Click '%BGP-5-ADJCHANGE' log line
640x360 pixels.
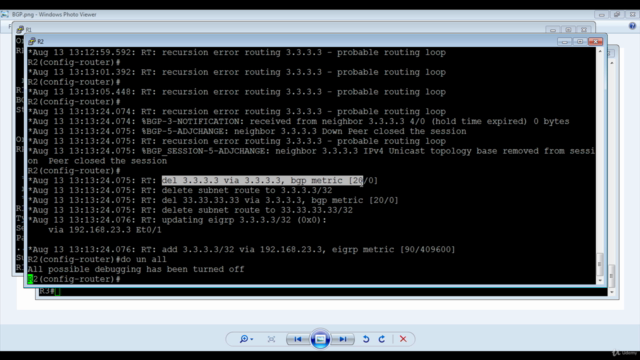(x=247, y=131)
